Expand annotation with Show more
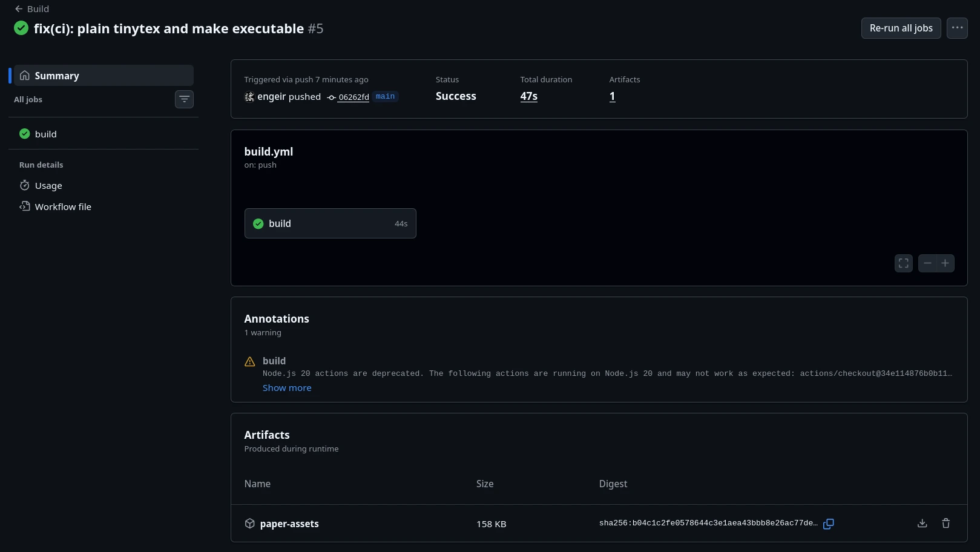The image size is (980, 552). (287, 388)
